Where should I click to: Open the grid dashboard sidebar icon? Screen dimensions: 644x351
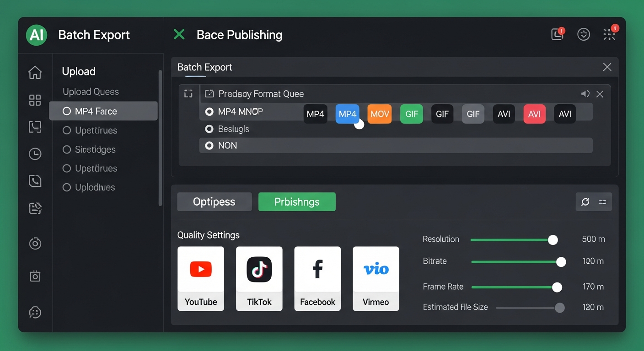click(x=35, y=100)
